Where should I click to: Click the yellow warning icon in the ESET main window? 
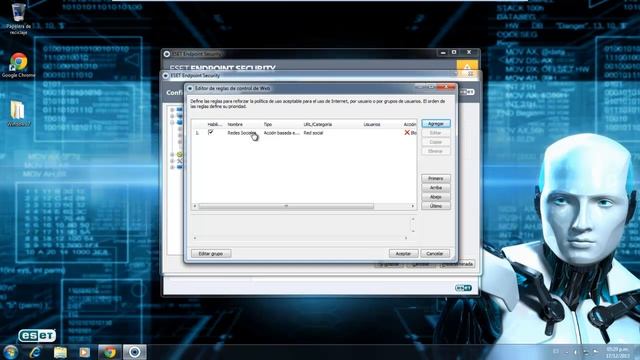[467, 67]
